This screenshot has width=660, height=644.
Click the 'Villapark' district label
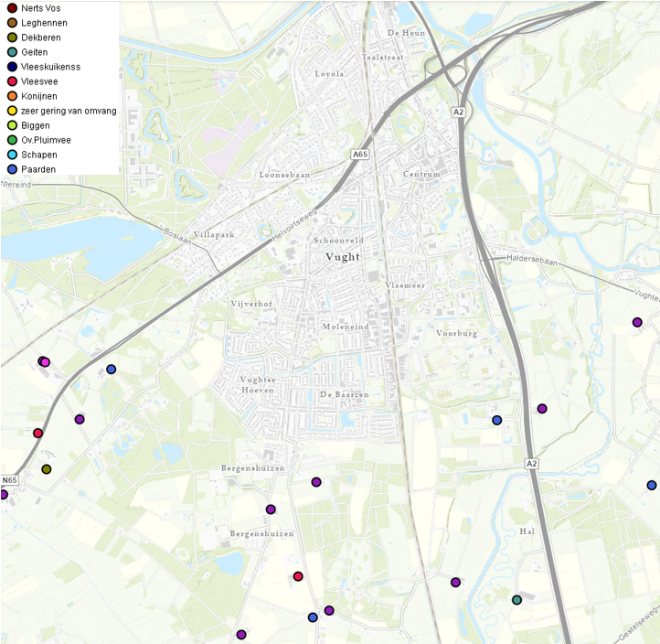click(214, 234)
